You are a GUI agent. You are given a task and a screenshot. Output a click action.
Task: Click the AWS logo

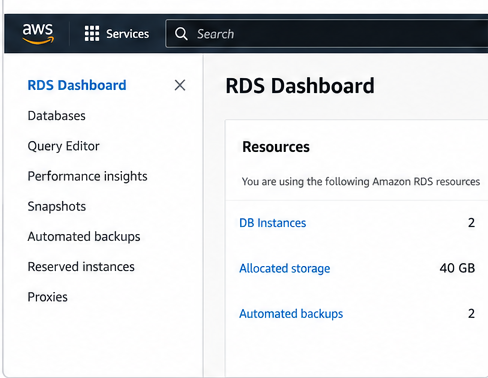(x=38, y=34)
